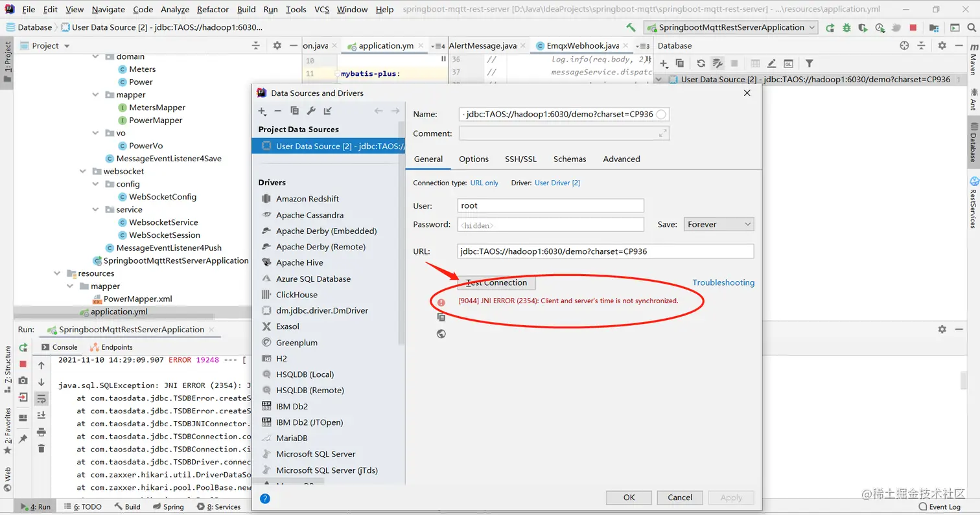
Task: Open Search Everywhere magnifier icon
Action: click(x=971, y=28)
